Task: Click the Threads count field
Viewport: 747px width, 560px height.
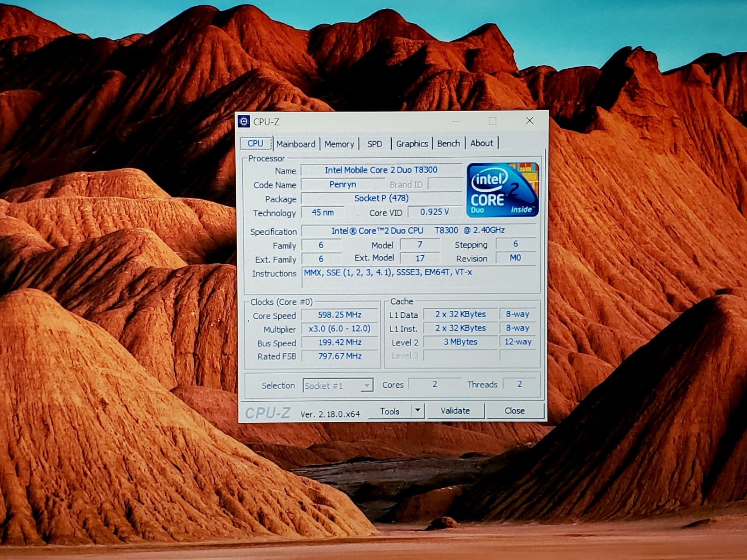Action: pyautogui.click(x=520, y=384)
